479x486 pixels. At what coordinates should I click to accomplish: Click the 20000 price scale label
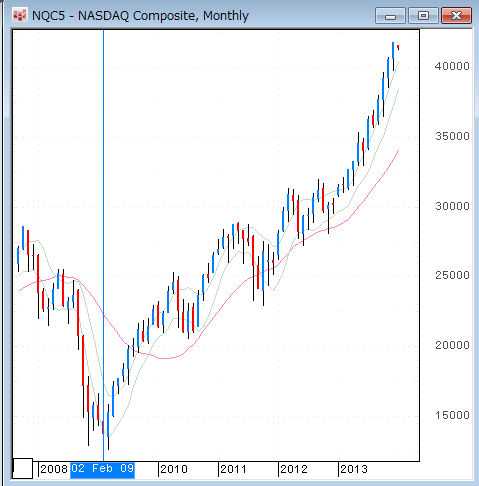(452, 345)
